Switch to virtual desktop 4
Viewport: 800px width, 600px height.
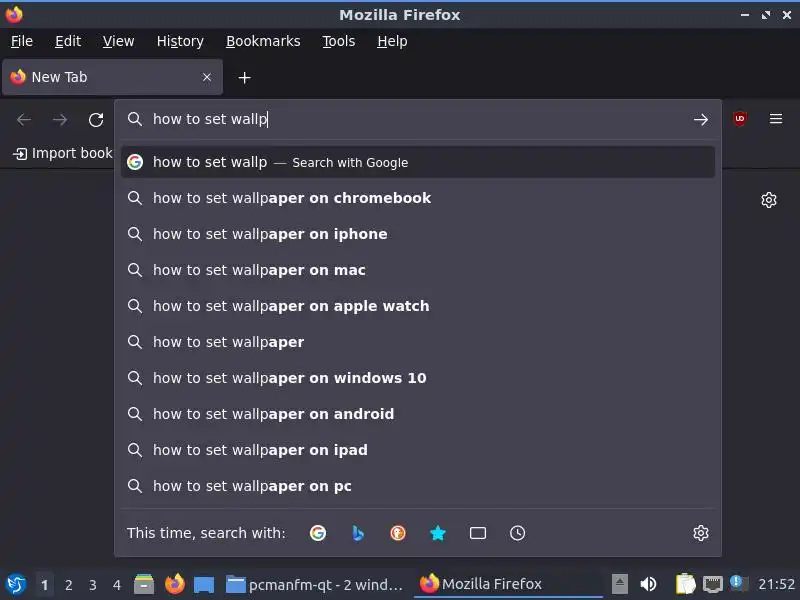[117, 585]
